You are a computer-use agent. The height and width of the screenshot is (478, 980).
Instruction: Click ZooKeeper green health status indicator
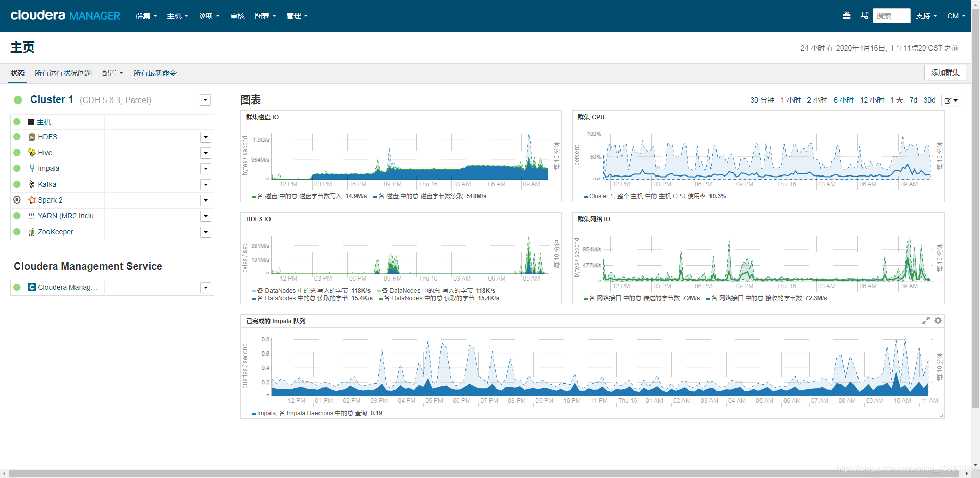point(17,232)
